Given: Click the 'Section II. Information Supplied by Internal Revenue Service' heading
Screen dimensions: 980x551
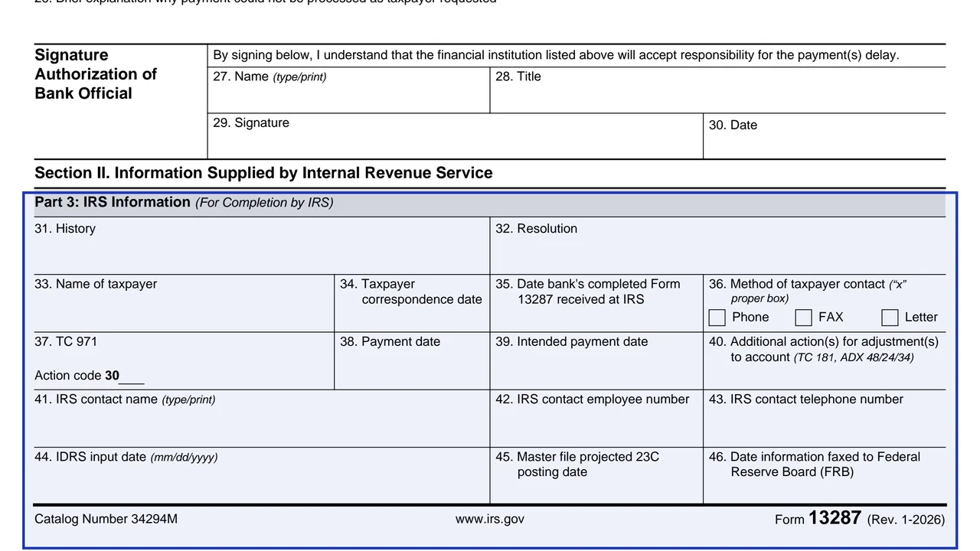Looking at the screenshot, I should click(263, 173).
